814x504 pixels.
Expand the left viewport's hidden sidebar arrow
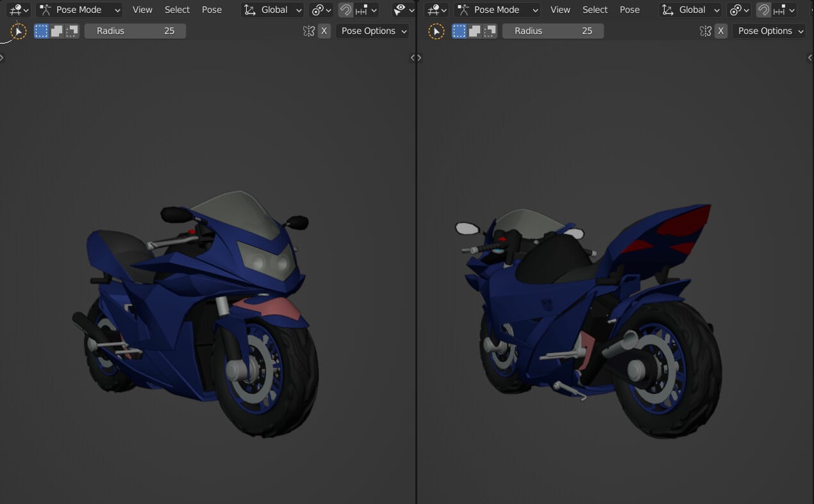tap(3, 57)
